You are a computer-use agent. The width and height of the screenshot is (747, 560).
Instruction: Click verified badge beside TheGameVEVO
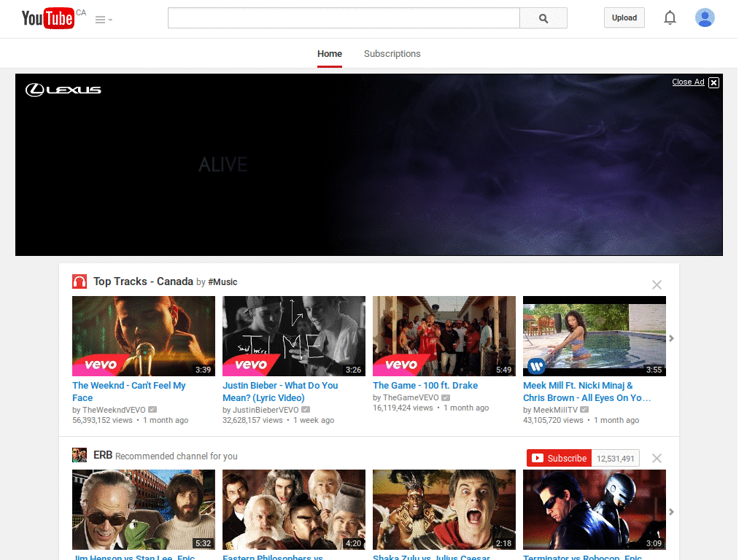coord(446,397)
